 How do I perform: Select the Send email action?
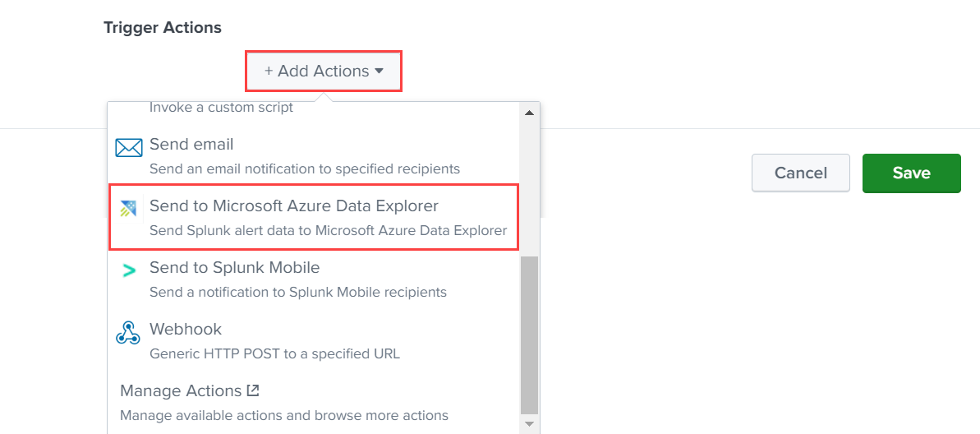coord(191,145)
